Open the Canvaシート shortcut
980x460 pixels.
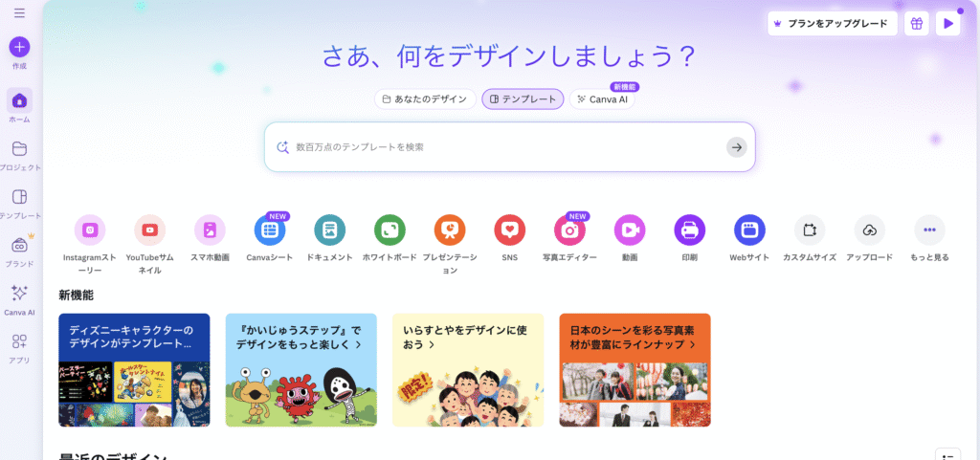(270, 230)
